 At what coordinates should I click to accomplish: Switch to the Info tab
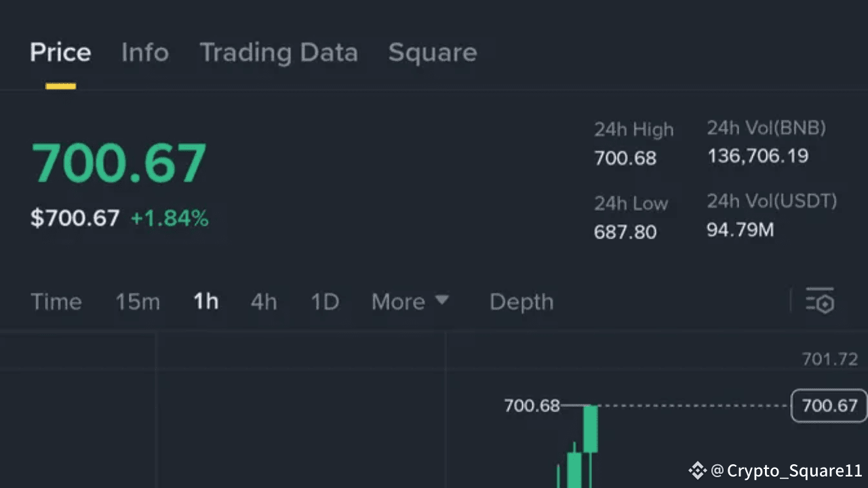[145, 53]
